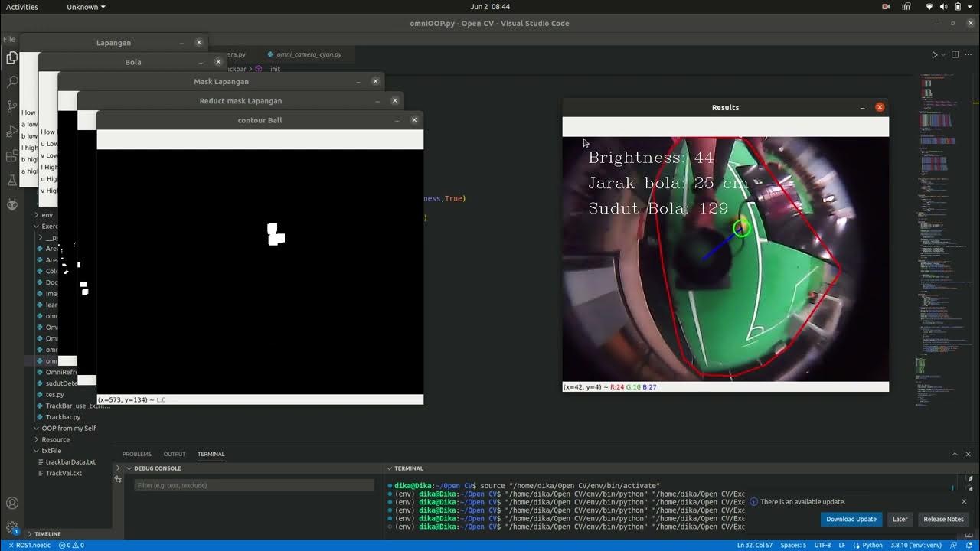Screen dimensions: 980x551
Task: Open Run and Debug view
Action: click(11, 131)
